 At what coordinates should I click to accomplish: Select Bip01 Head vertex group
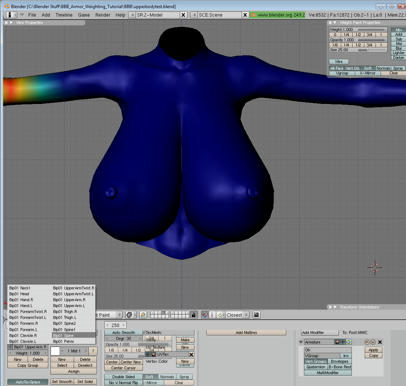point(19,294)
